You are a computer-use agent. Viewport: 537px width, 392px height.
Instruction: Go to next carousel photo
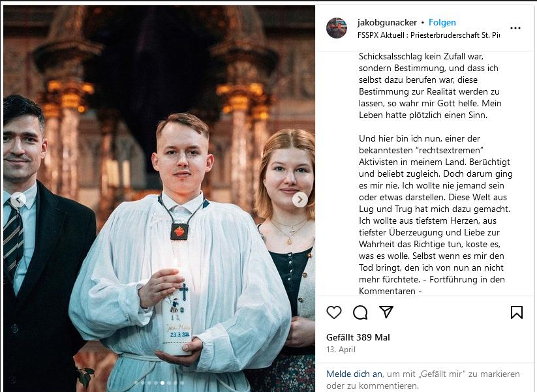tap(300, 199)
